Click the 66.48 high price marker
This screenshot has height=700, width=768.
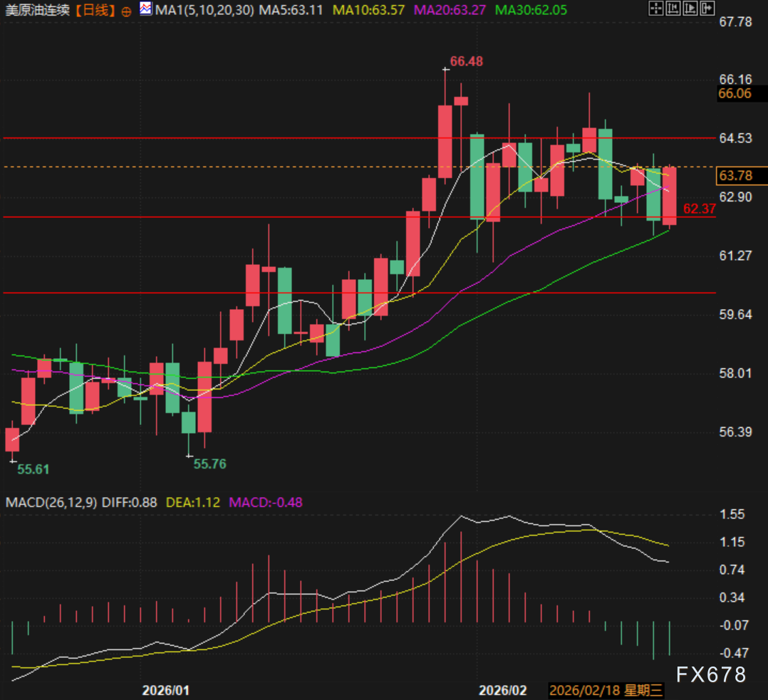466,61
